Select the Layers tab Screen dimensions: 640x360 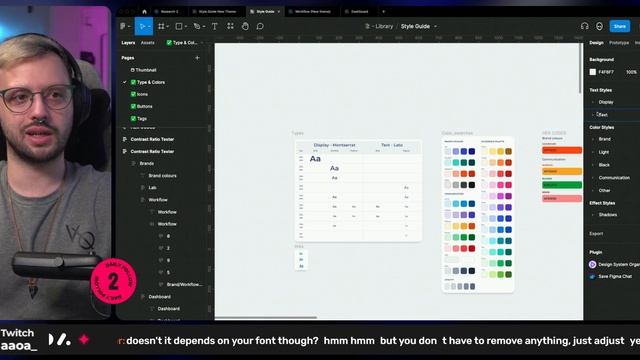128,42
